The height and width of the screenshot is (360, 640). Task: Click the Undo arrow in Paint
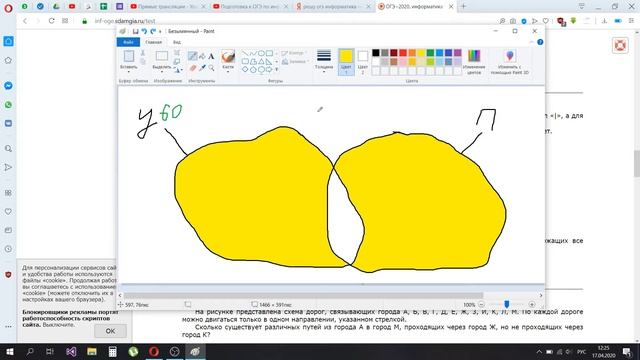tap(144, 31)
